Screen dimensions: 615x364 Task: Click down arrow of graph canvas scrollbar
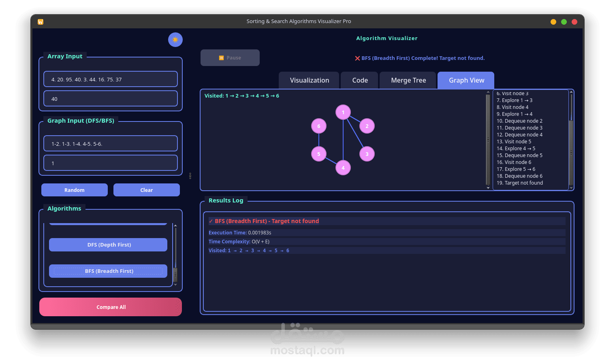coord(488,188)
